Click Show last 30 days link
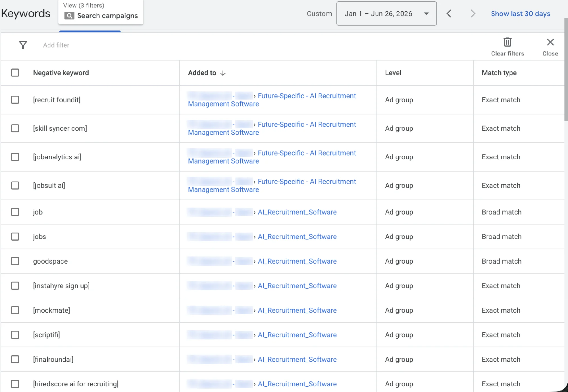 click(521, 14)
